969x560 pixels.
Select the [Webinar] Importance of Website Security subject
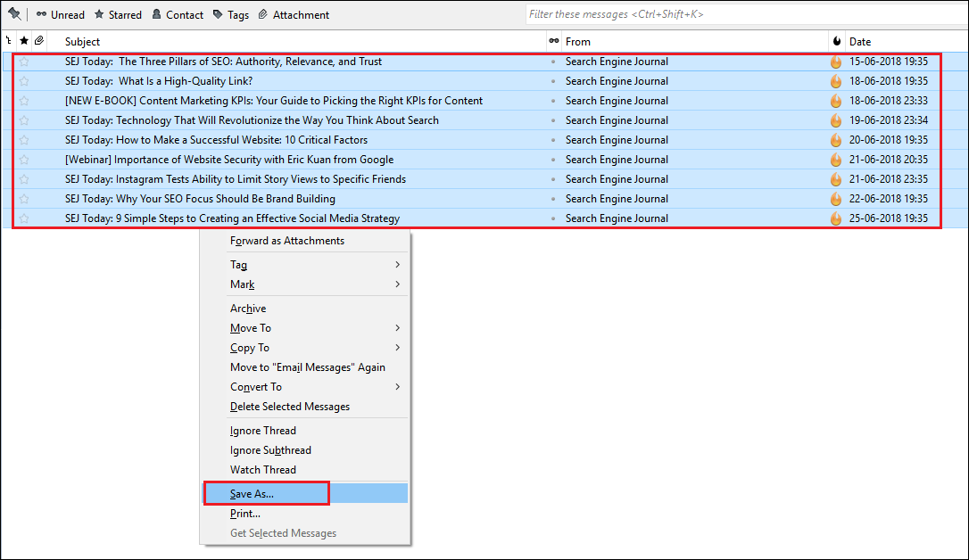tap(229, 160)
